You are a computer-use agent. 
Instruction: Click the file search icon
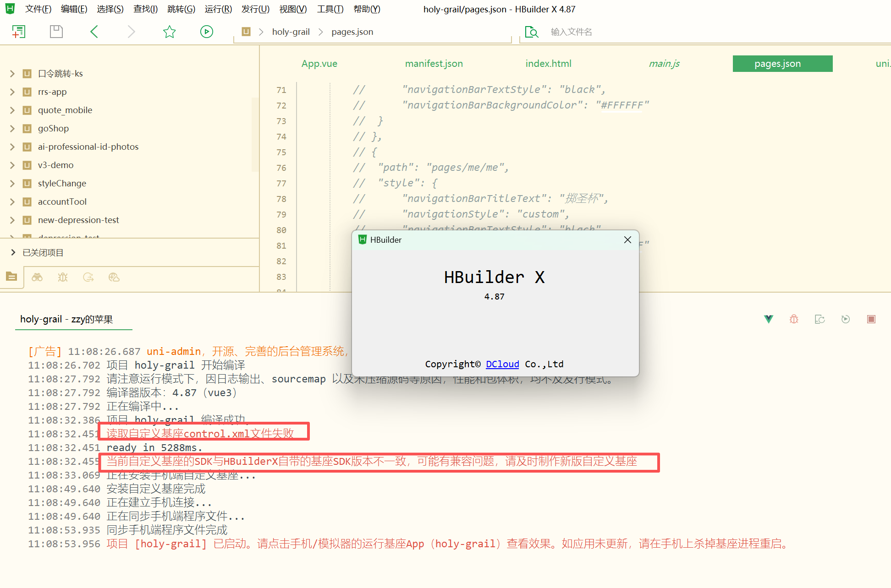(x=531, y=32)
